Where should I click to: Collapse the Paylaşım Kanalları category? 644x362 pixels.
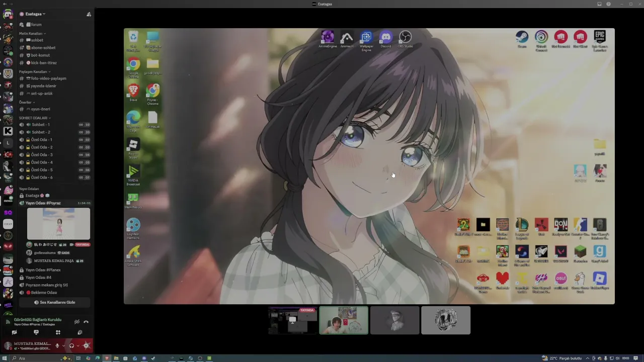(34, 72)
